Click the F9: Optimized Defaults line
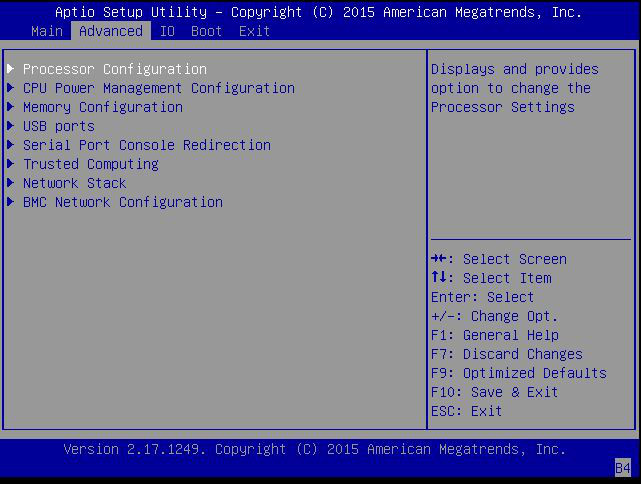 (x=519, y=373)
